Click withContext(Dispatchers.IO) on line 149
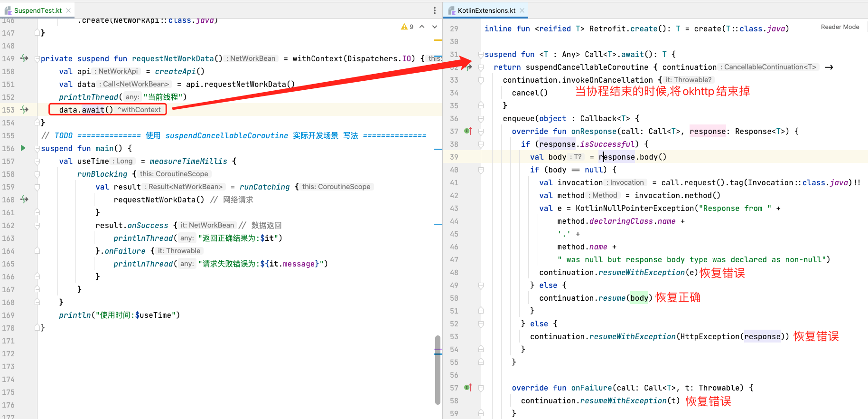Image resolution: width=868 pixels, height=419 pixels. point(354,58)
